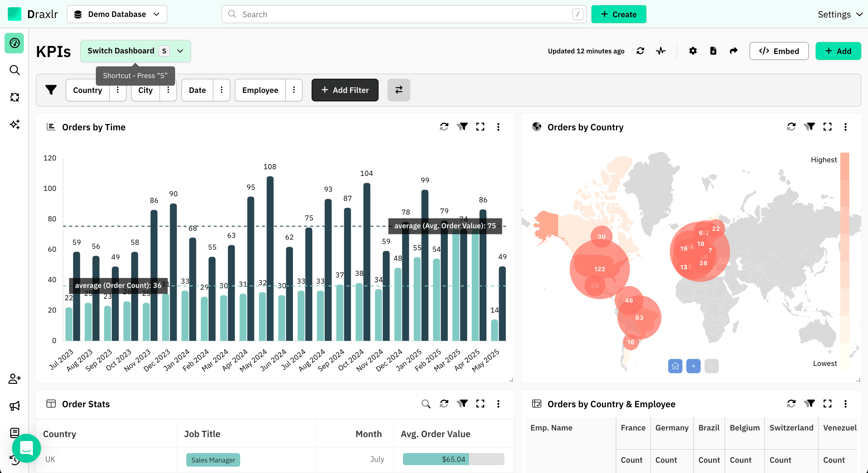Click the map color legend bar

tap(844, 261)
